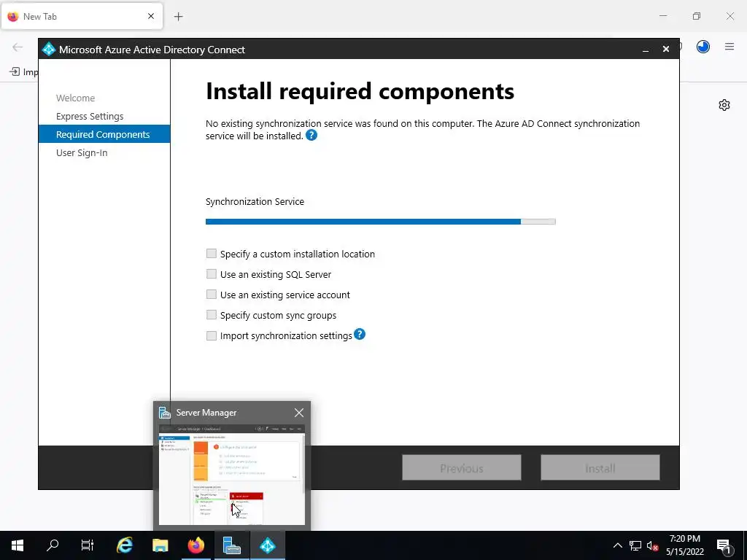Open the Windows Start menu
Viewport: 747px width, 560px height.
[18, 545]
